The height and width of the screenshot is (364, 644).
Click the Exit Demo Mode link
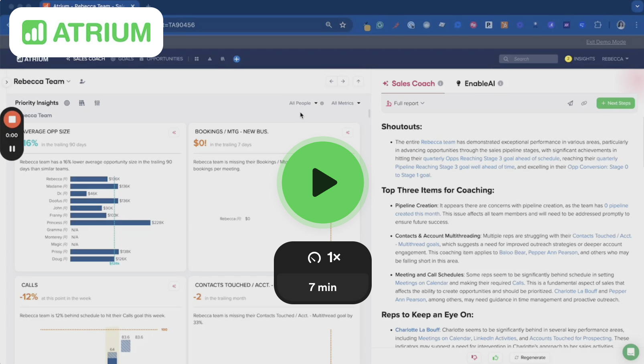[606, 42]
